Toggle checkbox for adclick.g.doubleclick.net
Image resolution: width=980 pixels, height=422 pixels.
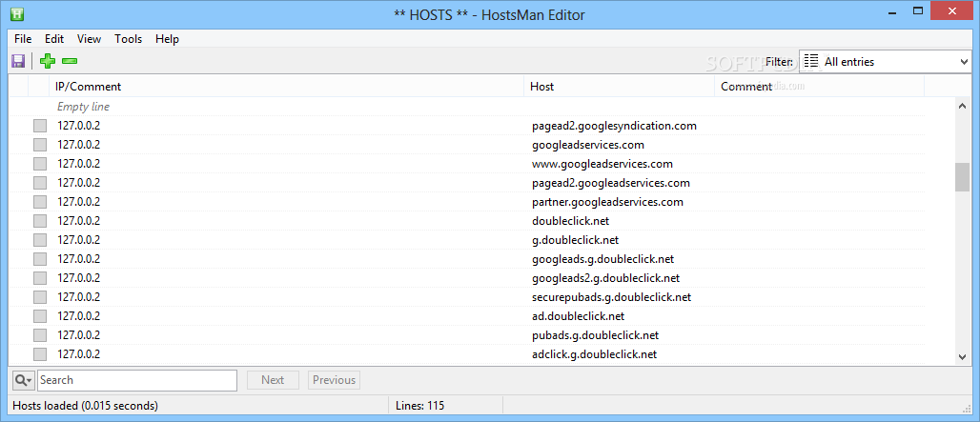pos(40,354)
